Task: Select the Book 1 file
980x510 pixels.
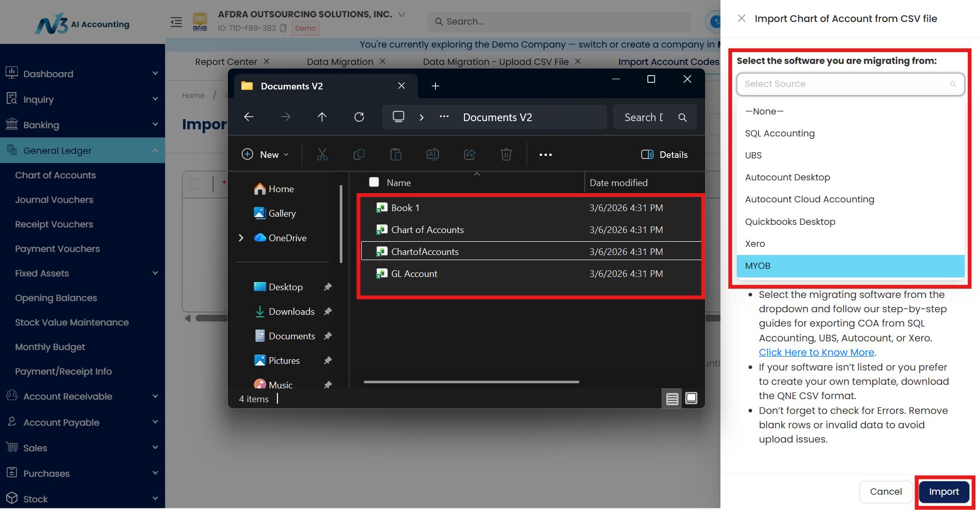Action: (x=531, y=207)
